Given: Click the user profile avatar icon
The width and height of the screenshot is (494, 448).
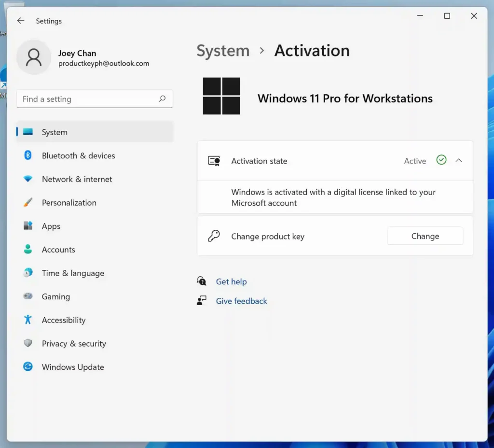Looking at the screenshot, I should [34, 57].
